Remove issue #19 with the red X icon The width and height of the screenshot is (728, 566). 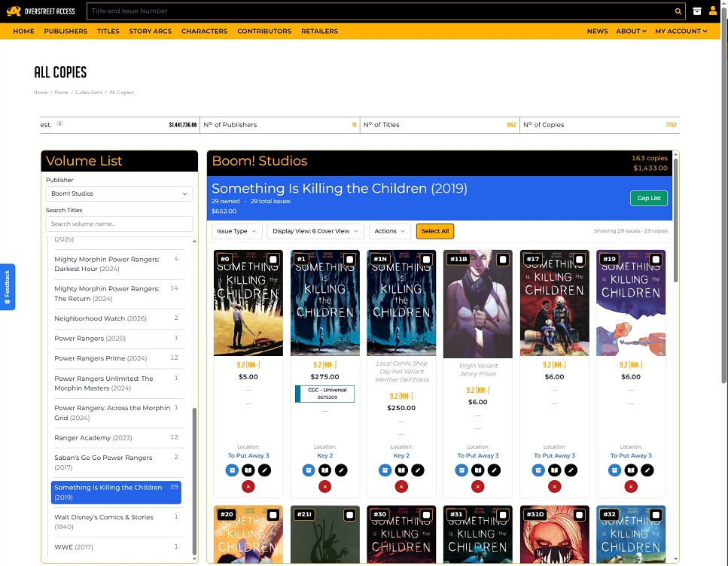630,487
